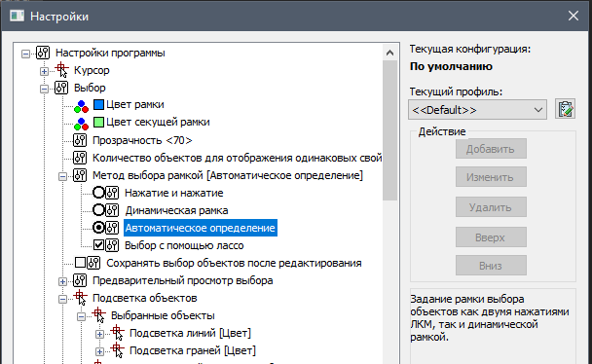592x364 pixels.
Task: Click the Вверх button
Action: [491, 237]
